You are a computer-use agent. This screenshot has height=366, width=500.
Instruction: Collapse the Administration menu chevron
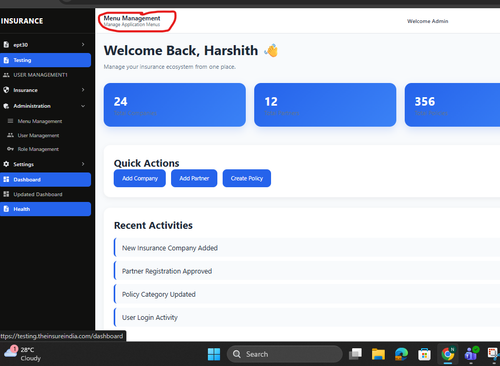tap(83, 106)
